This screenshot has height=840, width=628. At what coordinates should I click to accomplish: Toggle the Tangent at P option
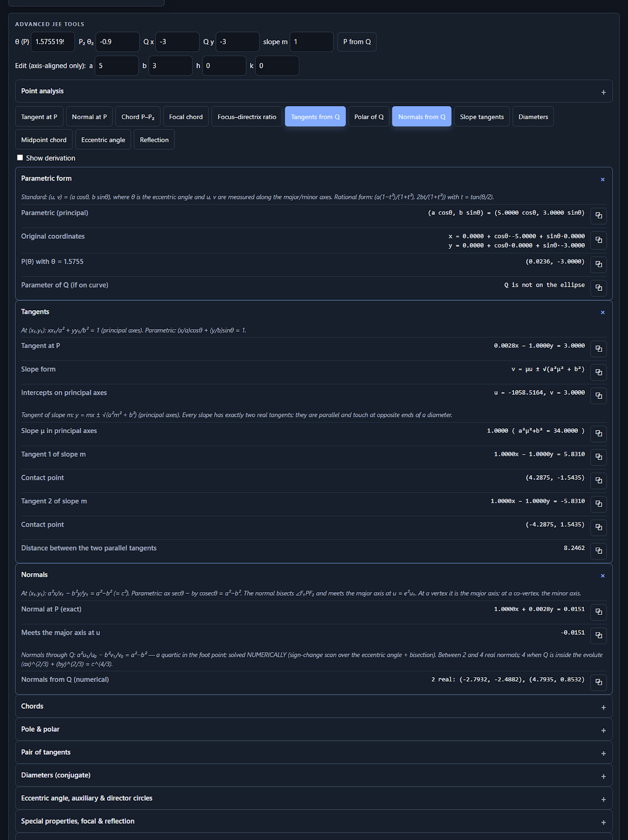[x=39, y=117]
